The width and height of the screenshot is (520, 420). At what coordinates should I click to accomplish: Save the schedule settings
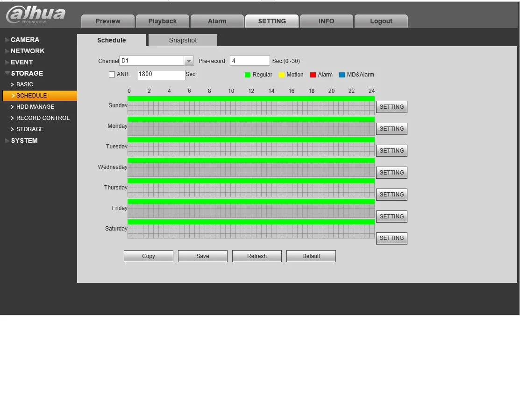click(203, 256)
